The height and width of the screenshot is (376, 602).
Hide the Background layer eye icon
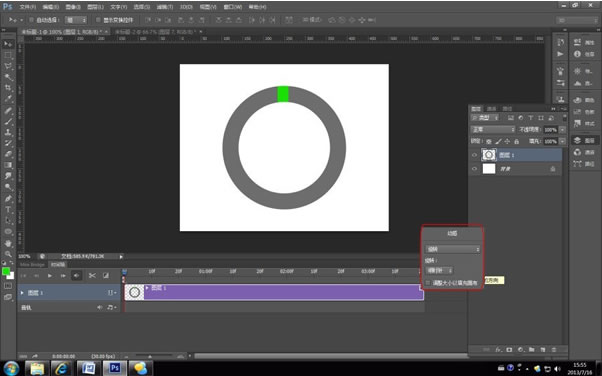coord(475,169)
